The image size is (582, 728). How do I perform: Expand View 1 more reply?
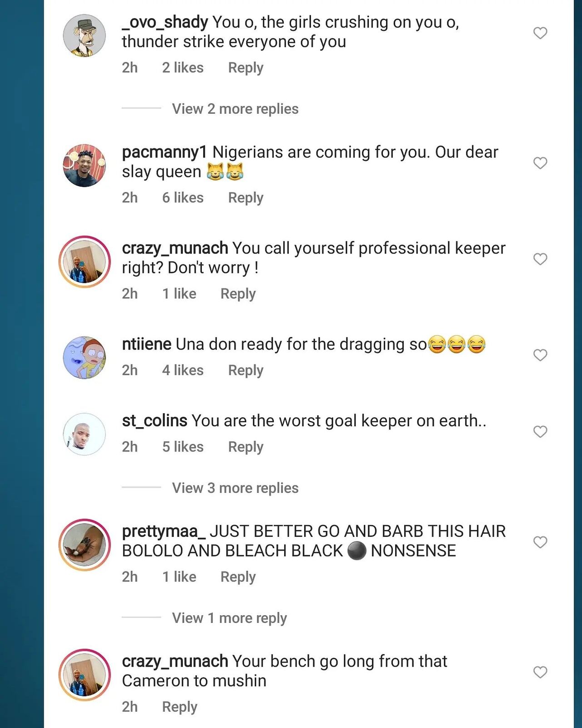229,618
